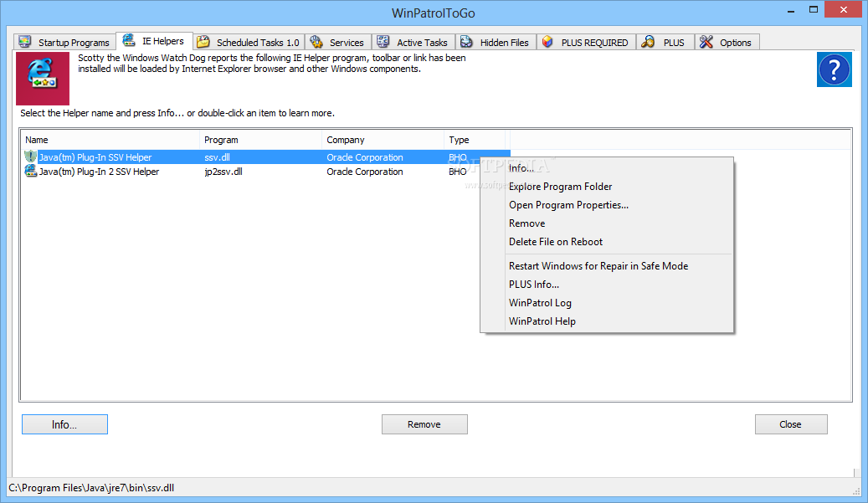Sort list by Name column header
This screenshot has width=868, height=503.
[x=110, y=140]
